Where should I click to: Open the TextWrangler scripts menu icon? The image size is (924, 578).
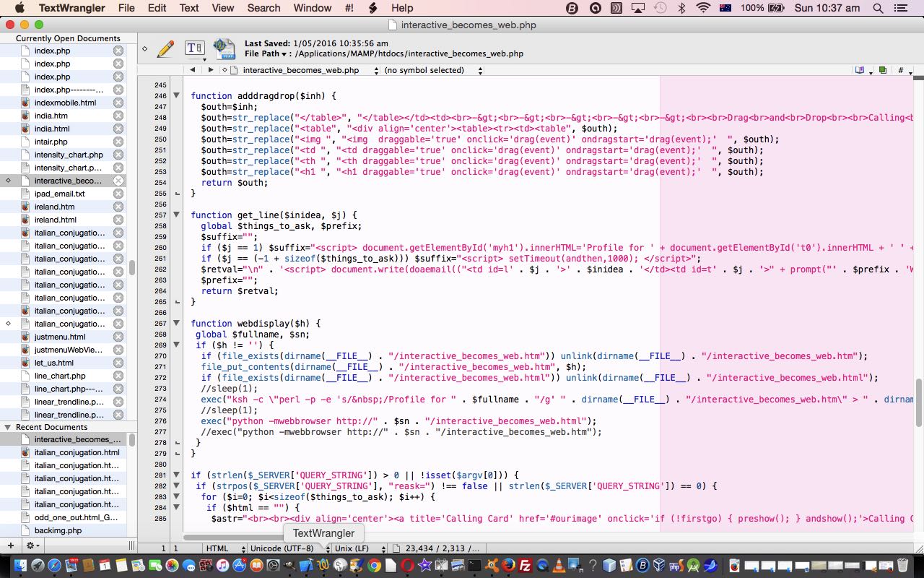(x=372, y=8)
